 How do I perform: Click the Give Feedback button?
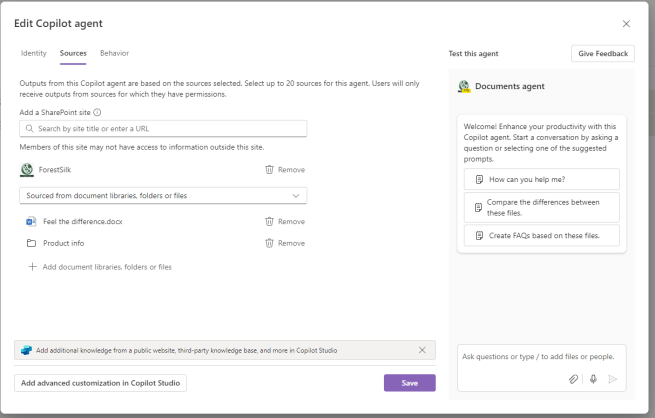[x=603, y=53]
